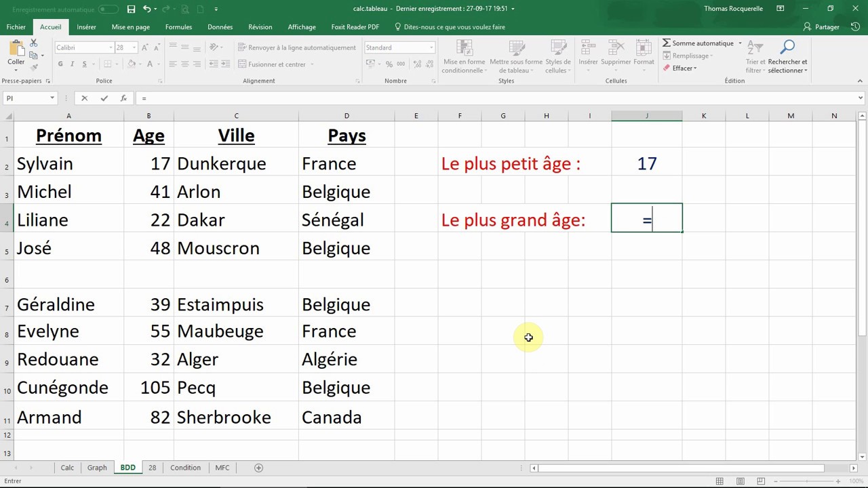The height and width of the screenshot is (488, 868).
Task: Confirm formula entry with the checkmark icon
Action: [104, 98]
